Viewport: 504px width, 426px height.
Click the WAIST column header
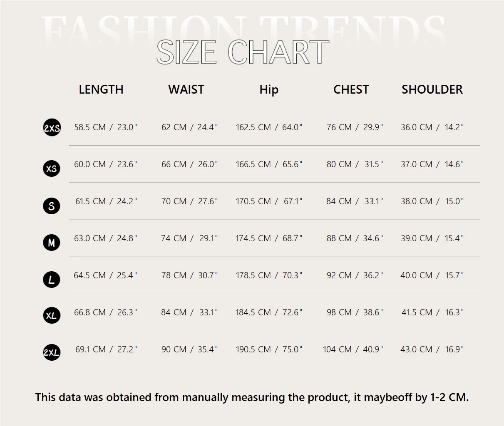[186, 89]
